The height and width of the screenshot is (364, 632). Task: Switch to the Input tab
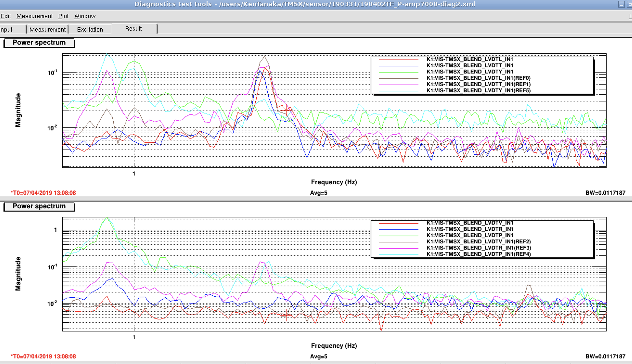(7, 30)
